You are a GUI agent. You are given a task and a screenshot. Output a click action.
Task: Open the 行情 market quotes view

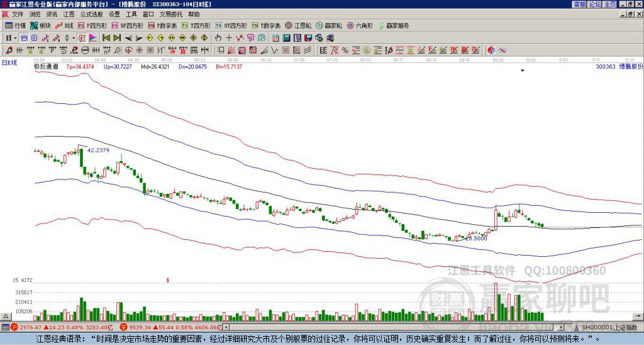(x=15, y=25)
